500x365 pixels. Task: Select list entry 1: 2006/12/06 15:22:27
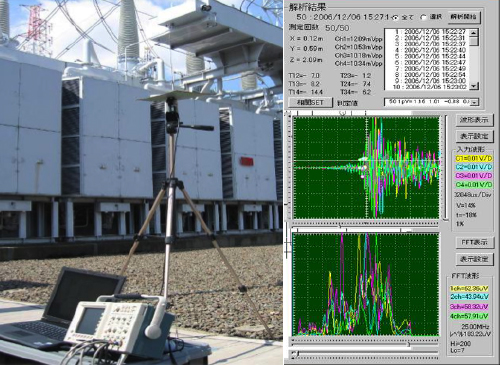tap(430, 32)
